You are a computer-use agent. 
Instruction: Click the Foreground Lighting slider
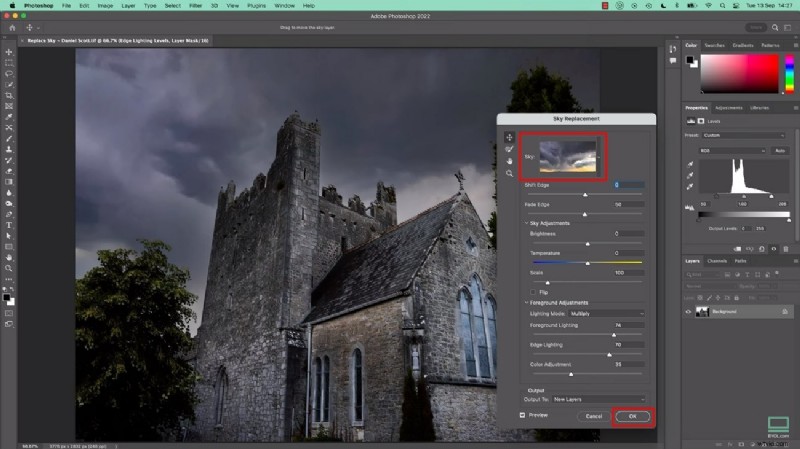pyautogui.click(x=585, y=335)
